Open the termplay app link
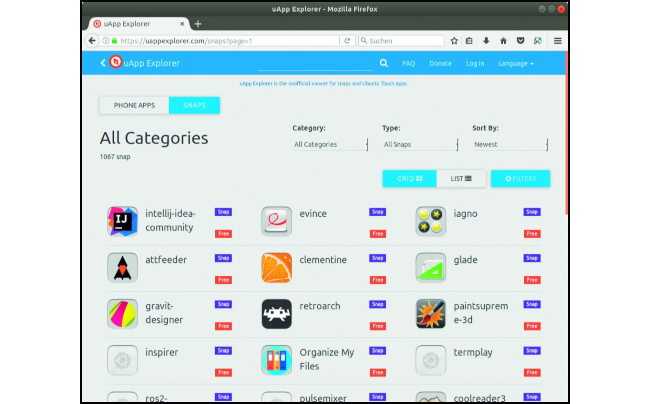 473,353
